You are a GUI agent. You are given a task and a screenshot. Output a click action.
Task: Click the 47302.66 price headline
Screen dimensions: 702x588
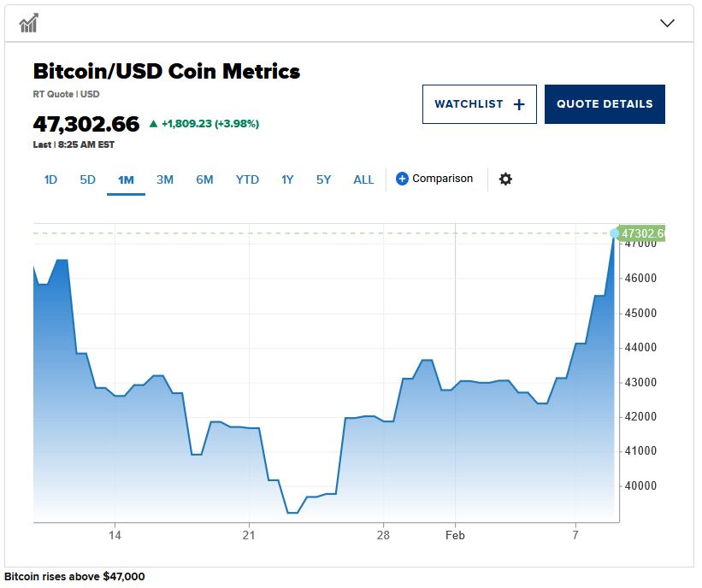tap(85, 124)
